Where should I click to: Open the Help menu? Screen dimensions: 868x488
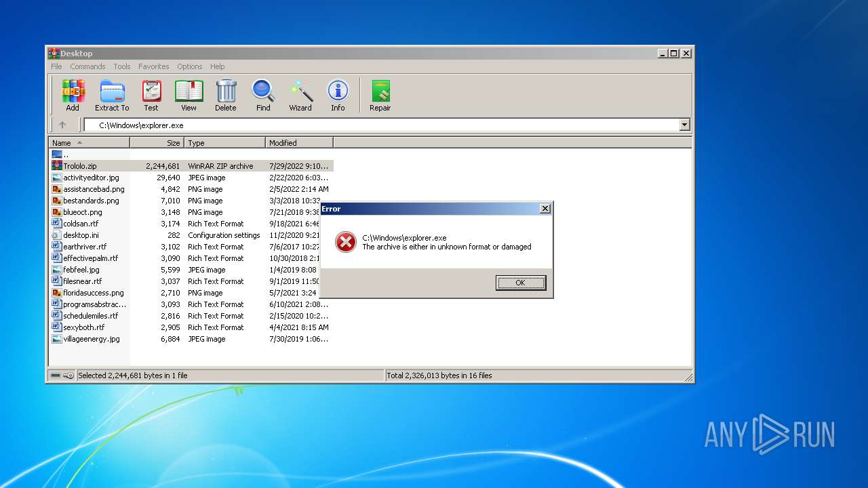(x=217, y=66)
